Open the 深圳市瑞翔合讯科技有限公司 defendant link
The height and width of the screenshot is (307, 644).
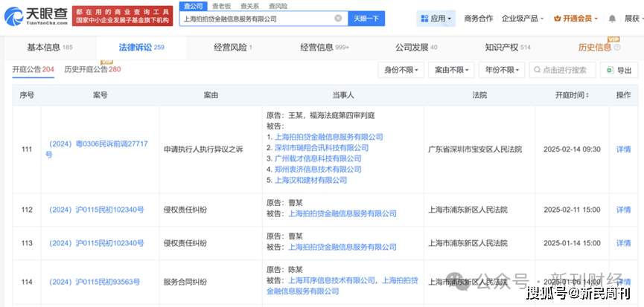point(322,148)
